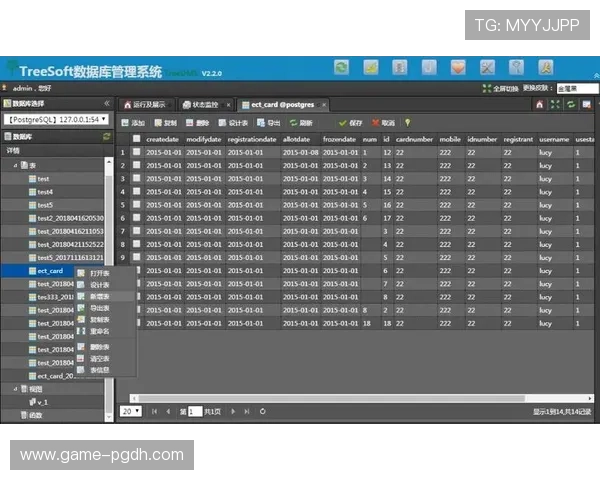This screenshot has width=600, height=480.
Task: Click the home icon at tab bar right
Action: tap(540, 104)
